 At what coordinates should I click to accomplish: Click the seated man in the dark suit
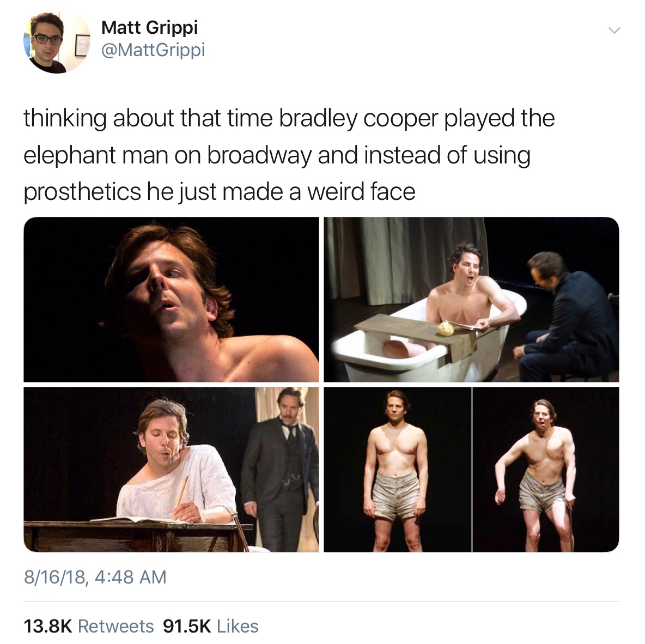pos(567,321)
